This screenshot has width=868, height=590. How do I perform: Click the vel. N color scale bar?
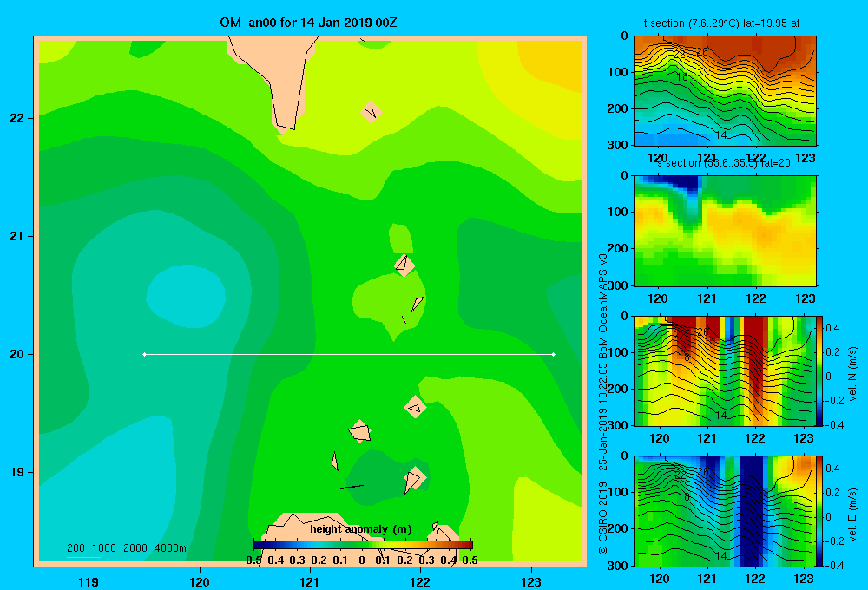click(x=819, y=370)
